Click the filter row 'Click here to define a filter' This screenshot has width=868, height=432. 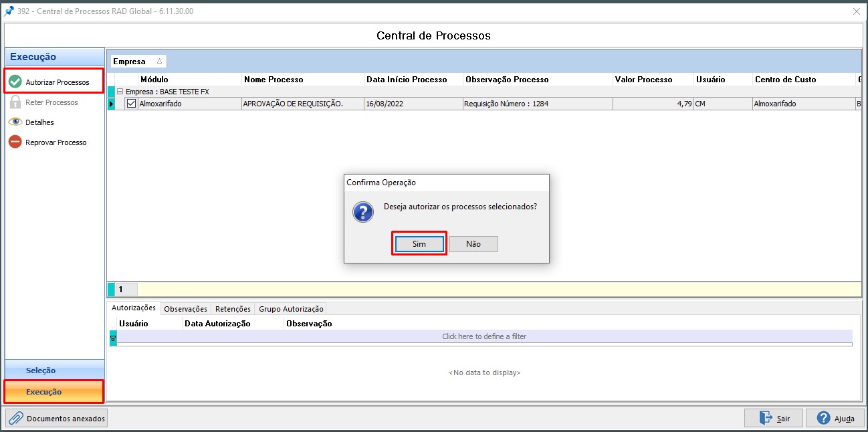484,336
